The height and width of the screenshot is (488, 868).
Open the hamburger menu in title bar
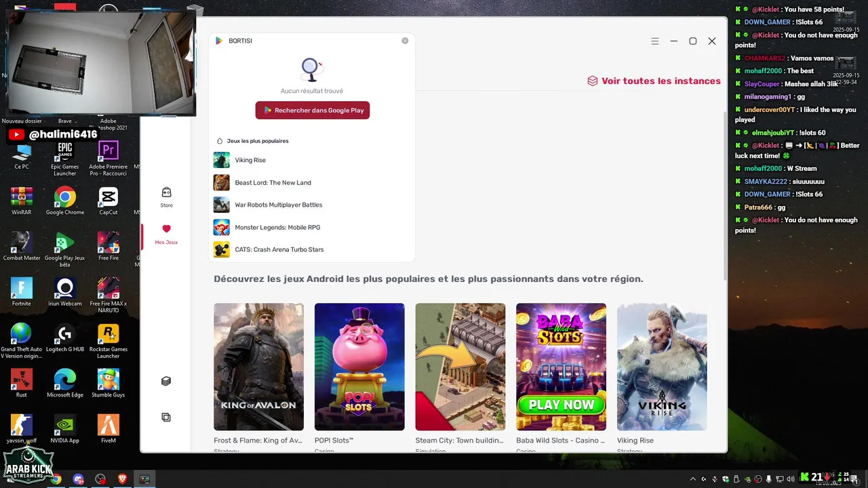coord(655,41)
